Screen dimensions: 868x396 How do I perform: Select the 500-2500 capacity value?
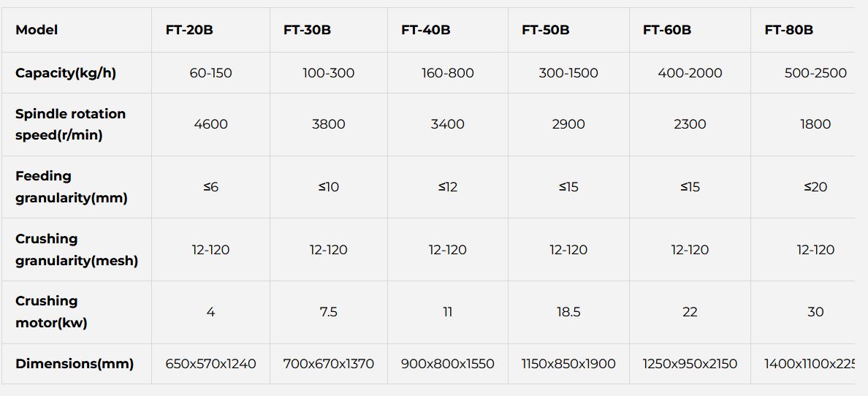pos(815,73)
